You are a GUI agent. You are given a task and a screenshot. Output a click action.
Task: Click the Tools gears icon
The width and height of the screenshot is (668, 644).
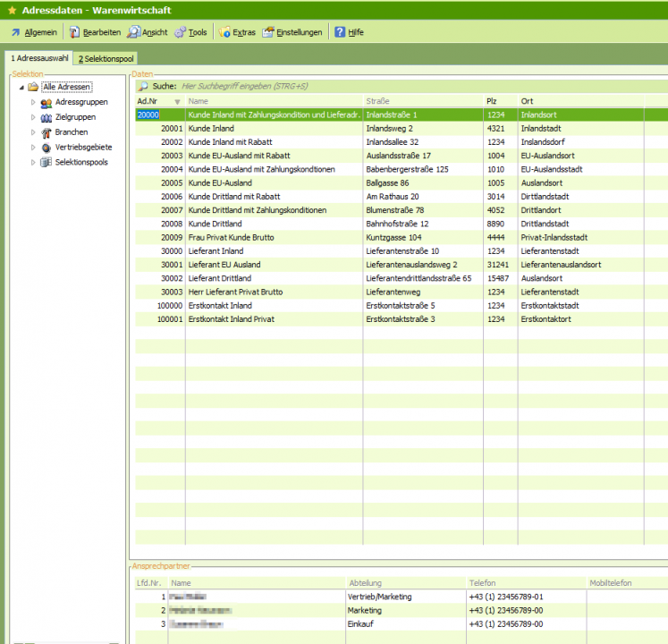click(x=181, y=32)
